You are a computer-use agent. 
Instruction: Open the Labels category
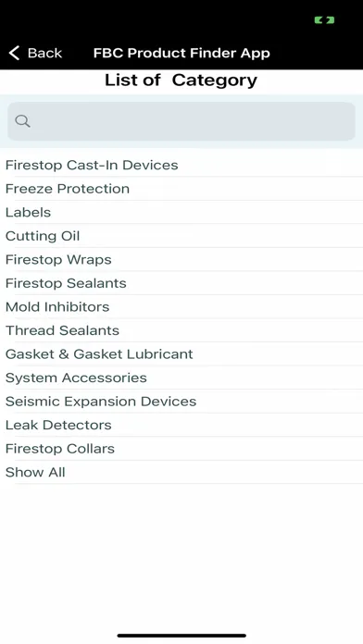coord(181,212)
